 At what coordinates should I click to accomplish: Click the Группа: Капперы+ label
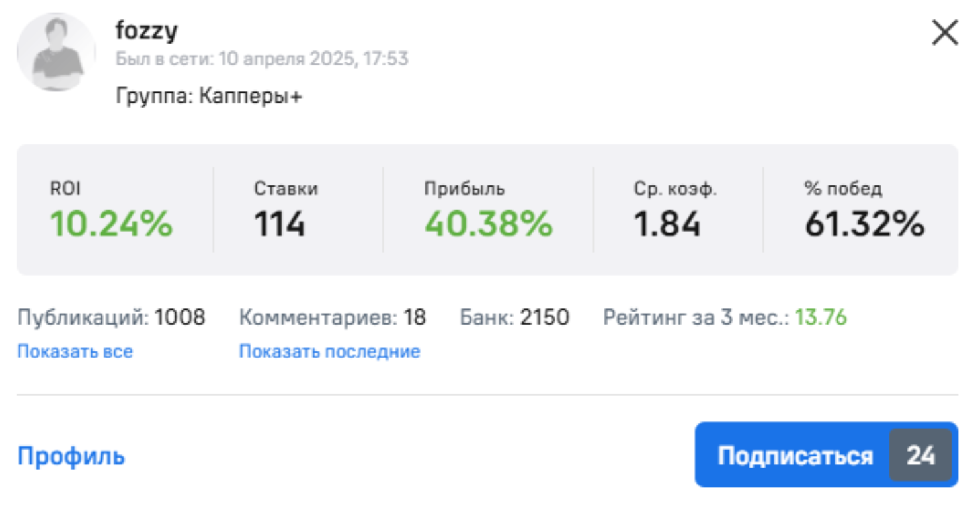[209, 96]
